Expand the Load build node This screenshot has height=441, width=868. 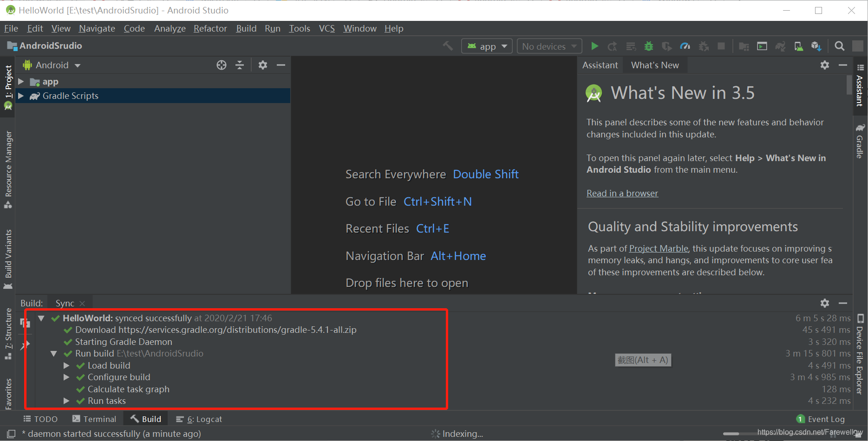tap(66, 366)
